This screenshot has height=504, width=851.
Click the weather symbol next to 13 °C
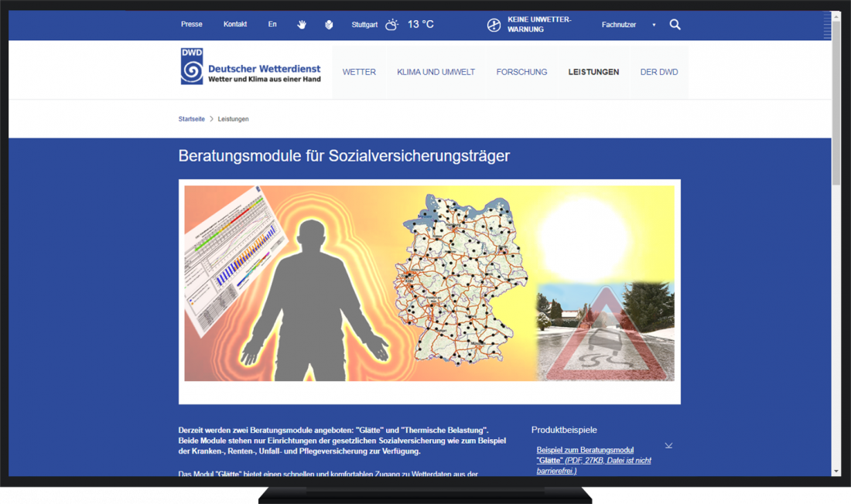[392, 24]
